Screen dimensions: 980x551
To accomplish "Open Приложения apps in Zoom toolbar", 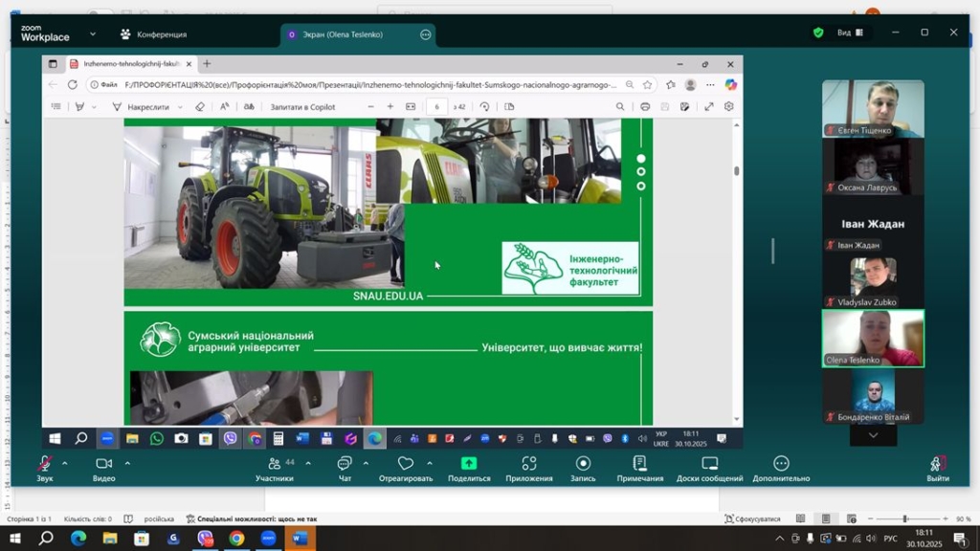I will pos(528,464).
